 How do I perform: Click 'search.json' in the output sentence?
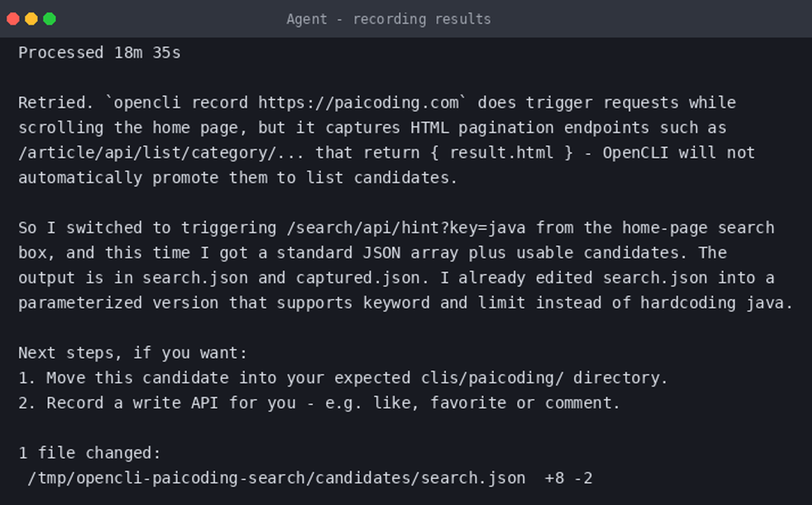pyautogui.click(x=195, y=278)
